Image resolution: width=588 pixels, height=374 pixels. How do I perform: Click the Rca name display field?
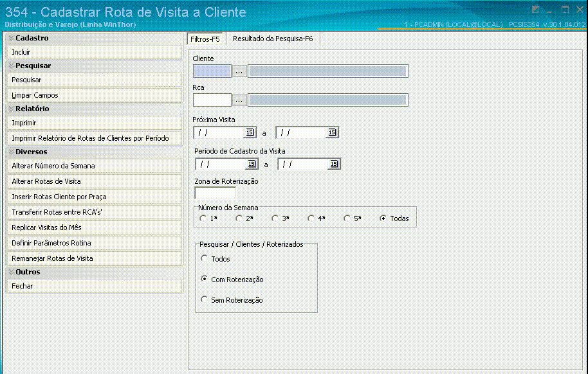[328, 100]
